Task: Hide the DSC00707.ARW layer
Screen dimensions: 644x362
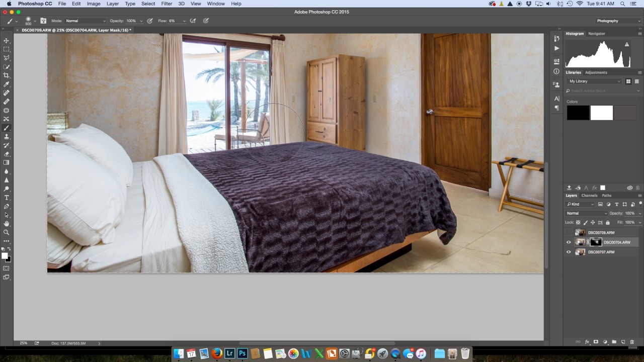Action: [x=569, y=252]
